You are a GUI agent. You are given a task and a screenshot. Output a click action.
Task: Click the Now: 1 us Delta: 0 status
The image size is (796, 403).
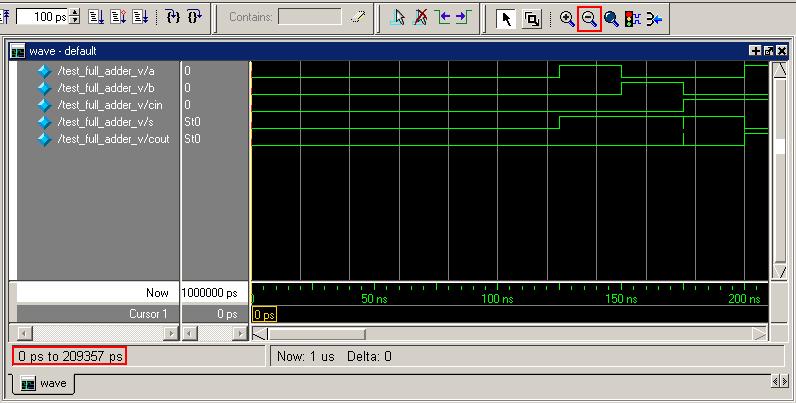pos(334,356)
